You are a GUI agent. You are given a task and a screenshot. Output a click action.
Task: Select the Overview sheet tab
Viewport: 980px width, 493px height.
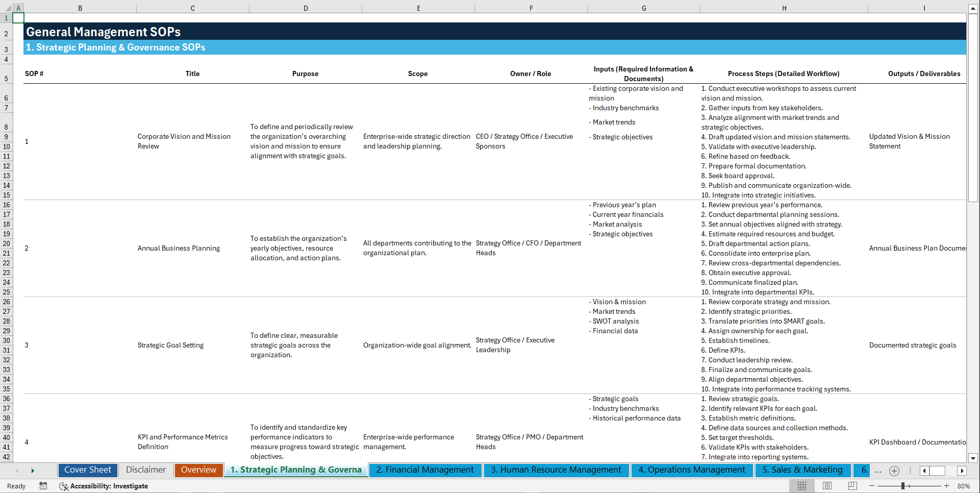click(x=198, y=470)
